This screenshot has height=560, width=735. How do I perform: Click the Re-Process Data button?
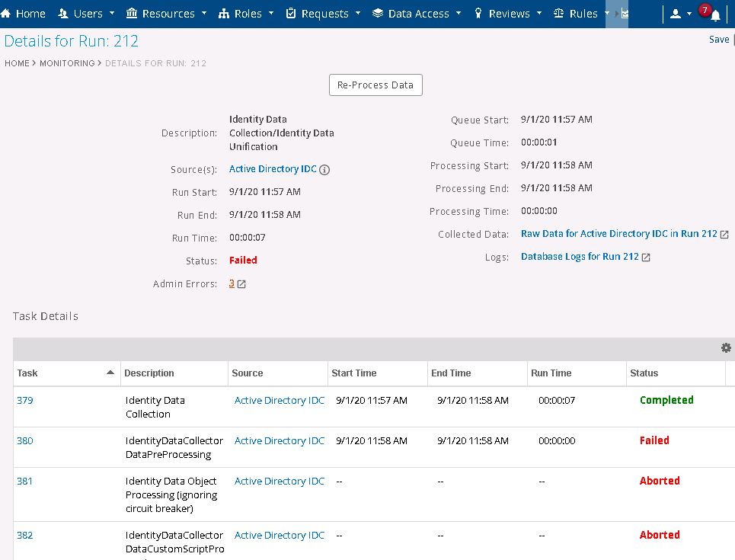[375, 85]
